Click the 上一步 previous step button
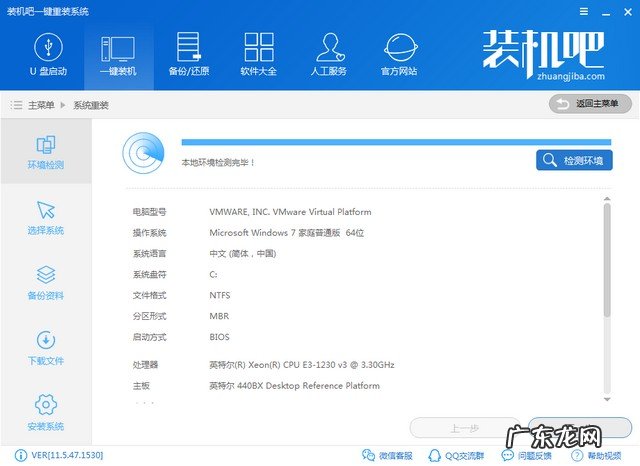 coord(464,428)
